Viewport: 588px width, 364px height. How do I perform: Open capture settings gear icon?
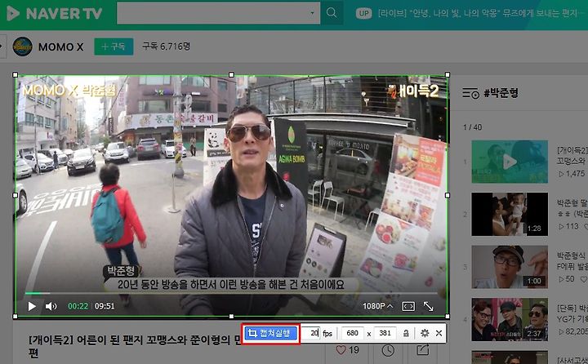(x=425, y=333)
